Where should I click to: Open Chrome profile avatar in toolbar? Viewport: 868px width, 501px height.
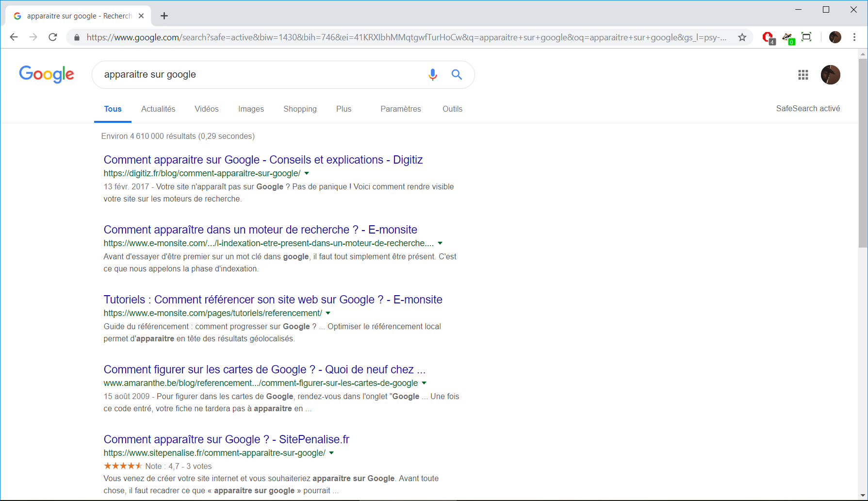(x=835, y=37)
